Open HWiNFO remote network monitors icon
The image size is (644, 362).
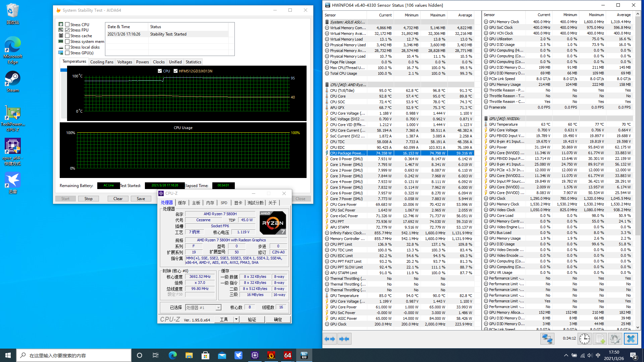coord(547,339)
